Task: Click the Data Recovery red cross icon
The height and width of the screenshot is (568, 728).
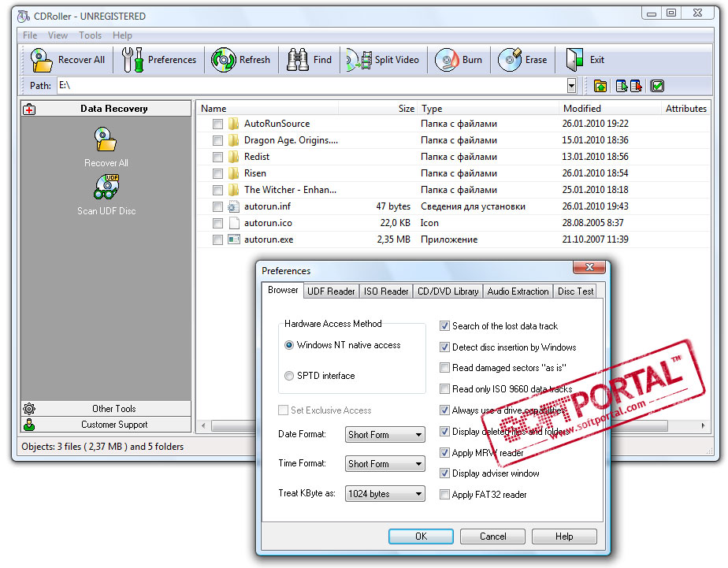Action: [29, 109]
